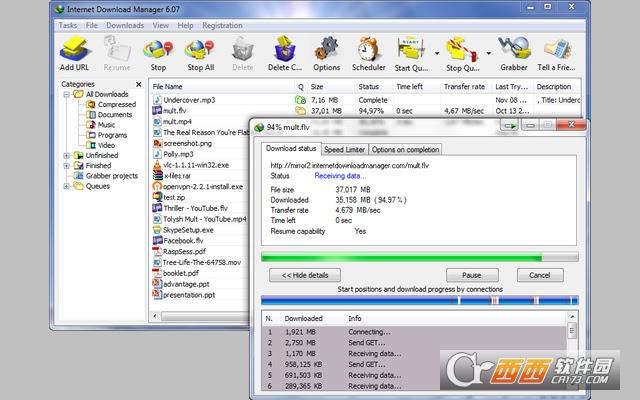
Task: Click the Delete Completed toolbar icon
Action: [x=284, y=49]
